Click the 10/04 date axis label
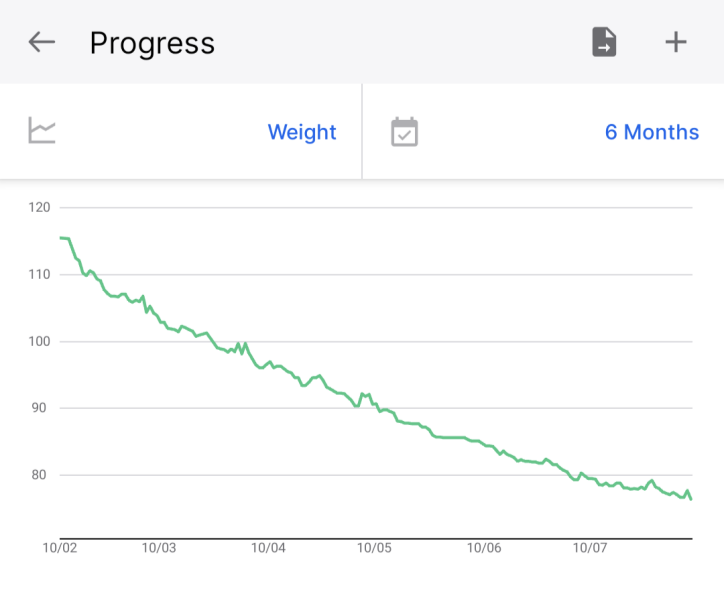 pos(268,548)
